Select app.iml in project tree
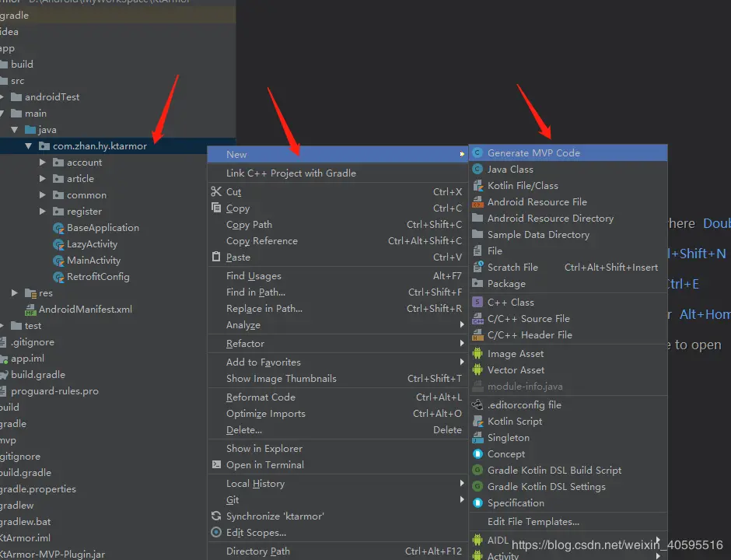This screenshot has height=560, width=731. click(x=27, y=358)
